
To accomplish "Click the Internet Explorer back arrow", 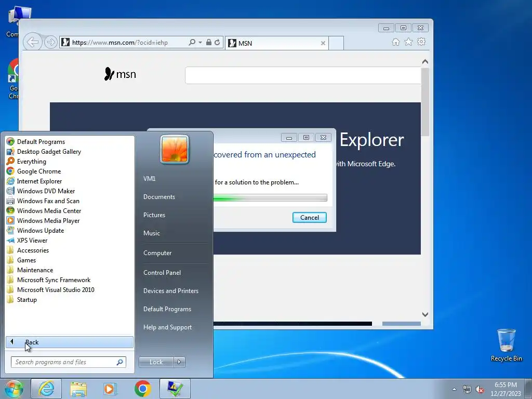I will click(33, 42).
